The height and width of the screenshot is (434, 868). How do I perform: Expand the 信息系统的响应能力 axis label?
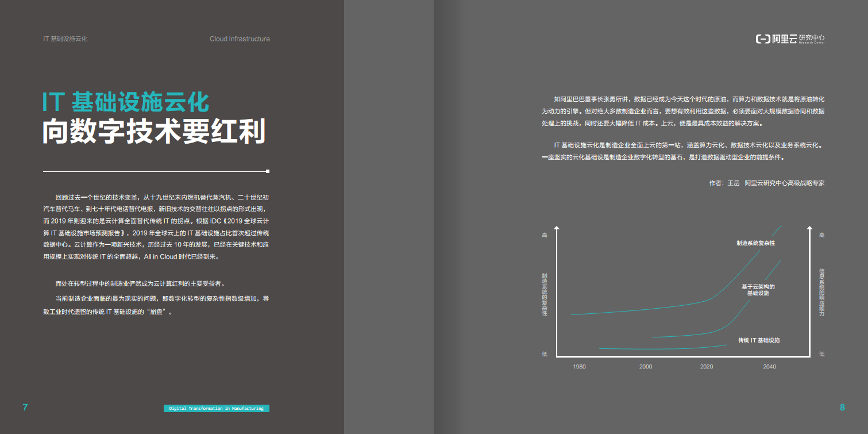pos(820,293)
